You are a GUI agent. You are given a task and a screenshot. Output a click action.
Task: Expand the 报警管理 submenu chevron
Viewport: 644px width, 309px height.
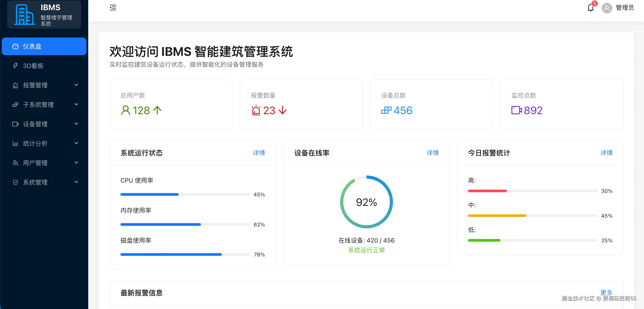click(76, 85)
